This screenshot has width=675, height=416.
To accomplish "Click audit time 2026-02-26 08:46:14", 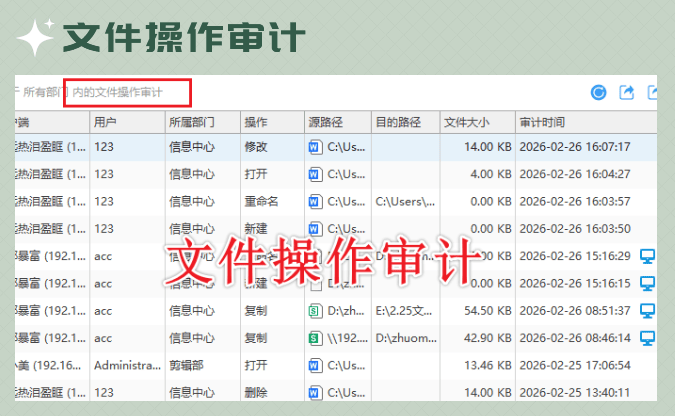I will point(575,338).
